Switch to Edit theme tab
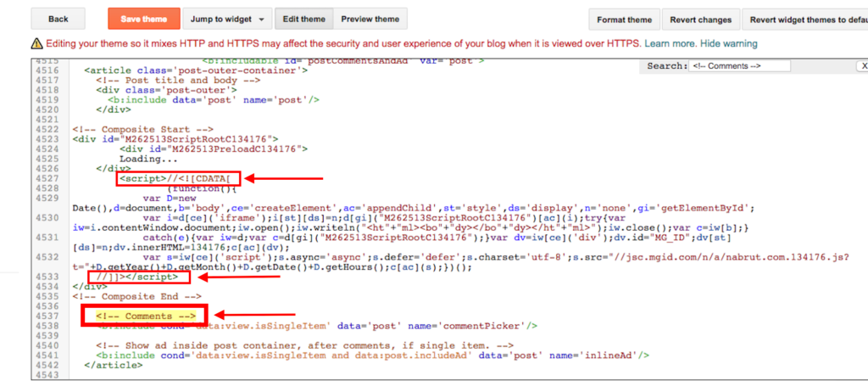The image size is (868, 381). (304, 19)
